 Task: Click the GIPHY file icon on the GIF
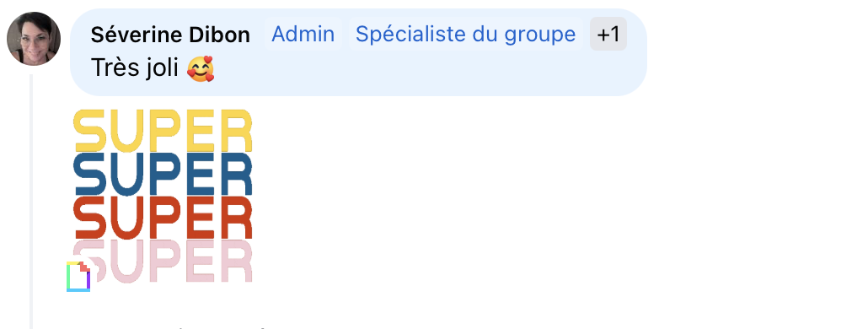tap(78, 277)
